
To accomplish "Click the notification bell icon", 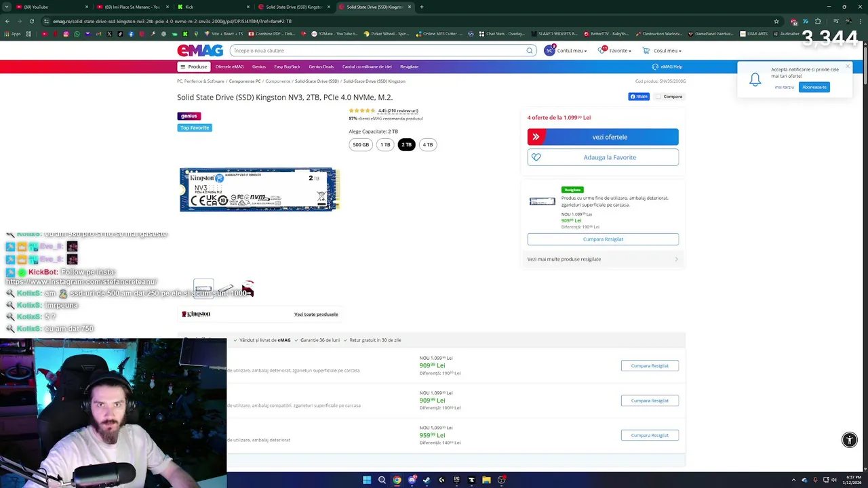I will click(755, 79).
